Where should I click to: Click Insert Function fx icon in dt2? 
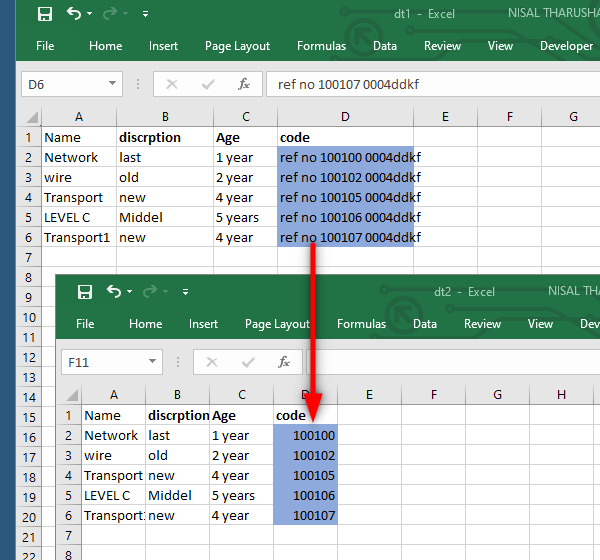[x=284, y=362]
